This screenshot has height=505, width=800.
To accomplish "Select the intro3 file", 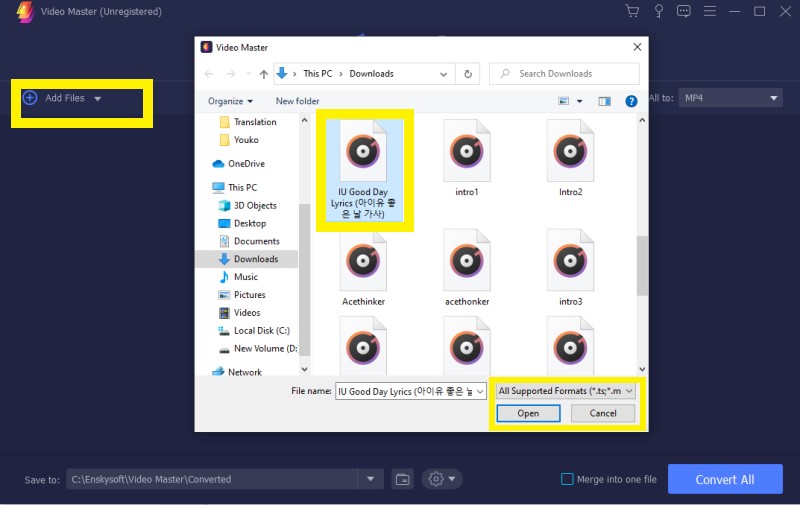I will (x=570, y=268).
